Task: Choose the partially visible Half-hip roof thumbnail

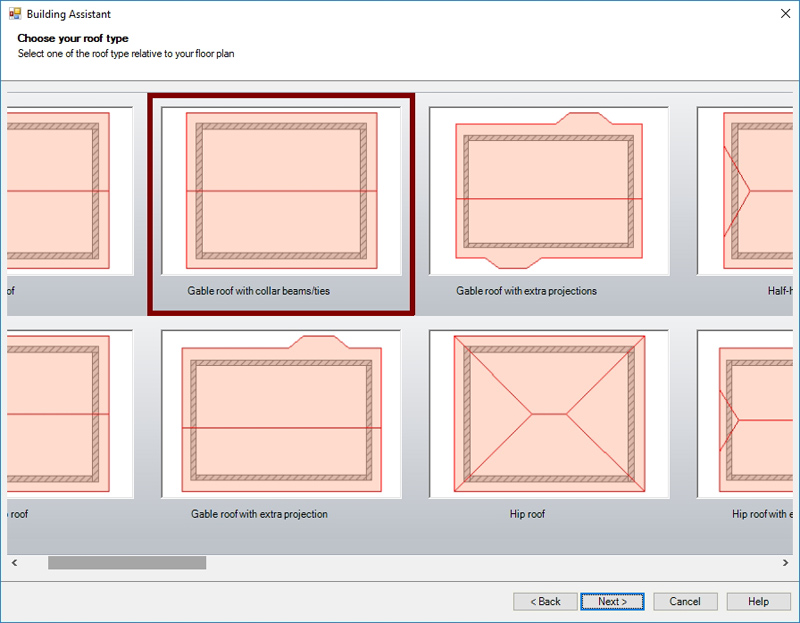Action: pyautogui.click(x=747, y=190)
